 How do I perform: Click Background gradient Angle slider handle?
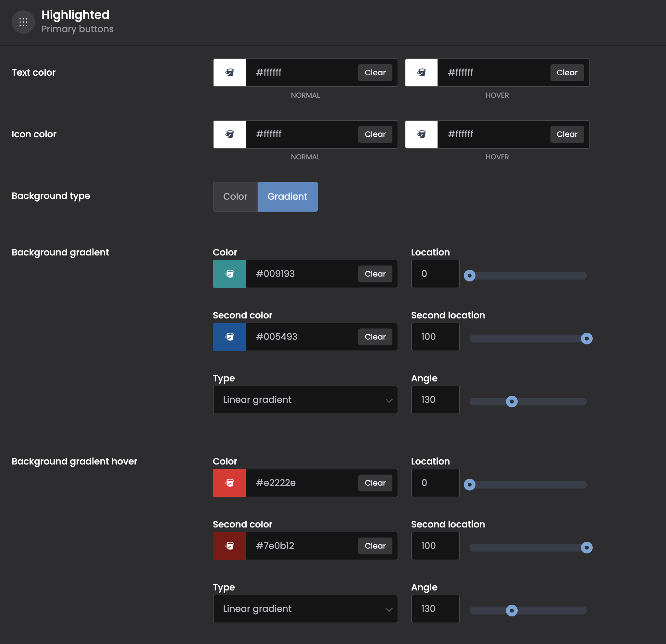tap(512, 401)
